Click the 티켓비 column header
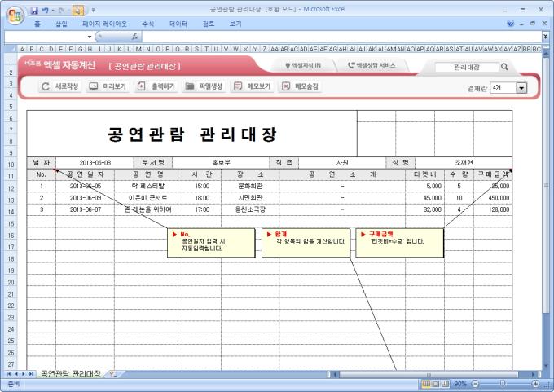554x392 pixels. (x=424, y=174)
